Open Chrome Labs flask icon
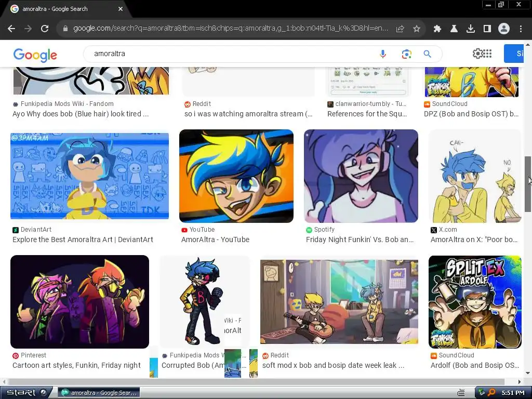This screenshot has height=399, width=532. pos(454,29)
